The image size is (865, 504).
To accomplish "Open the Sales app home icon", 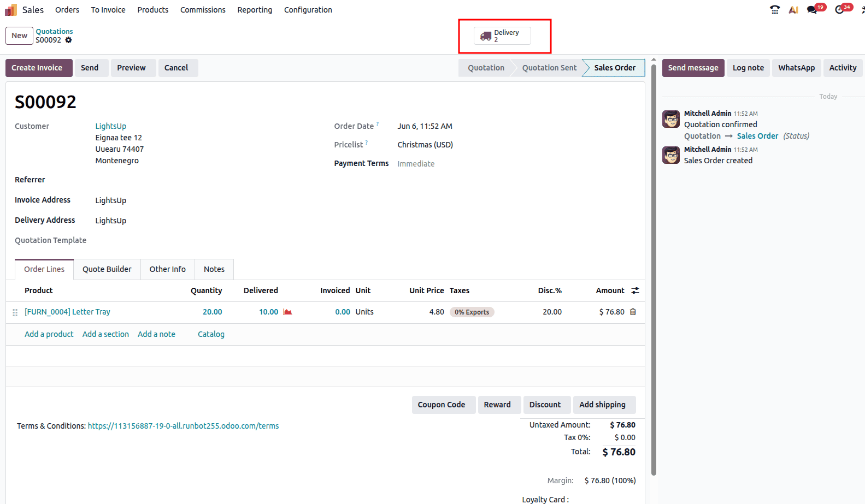I will pyautogui.click(x=11, y=10).
